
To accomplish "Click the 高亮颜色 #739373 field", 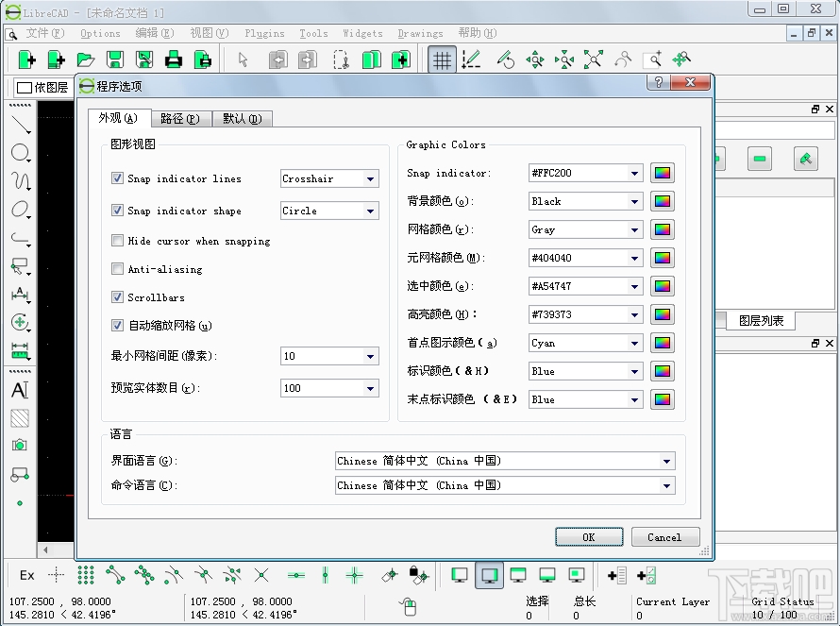I will coord(585,314).
